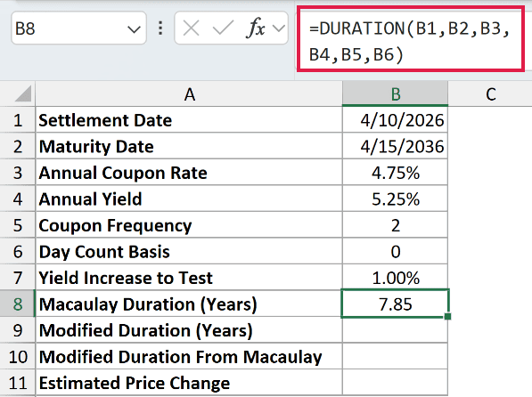Viewport: 532px width, 397px height.
Task: Select row 4 header
Action: coord(18,199)
